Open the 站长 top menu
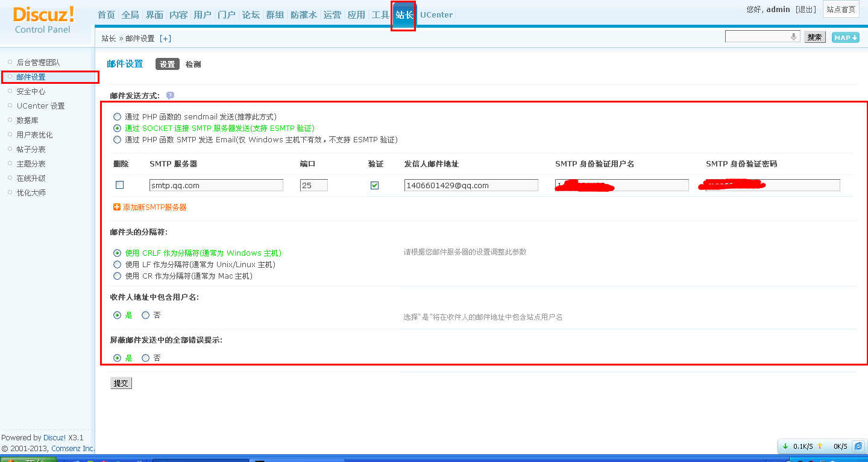 (x=404, y=15)
